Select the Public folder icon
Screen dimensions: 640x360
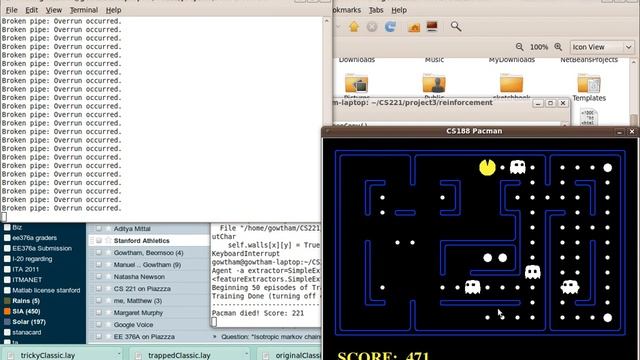point(434,84)
